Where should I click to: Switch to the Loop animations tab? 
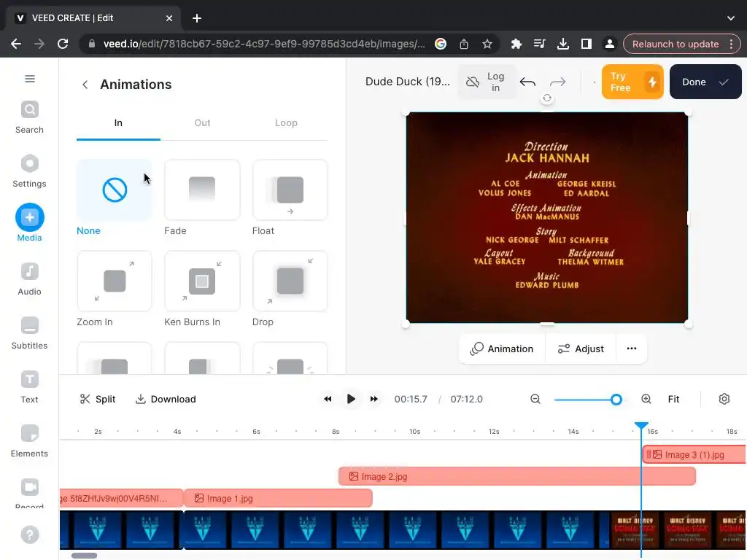286,122
